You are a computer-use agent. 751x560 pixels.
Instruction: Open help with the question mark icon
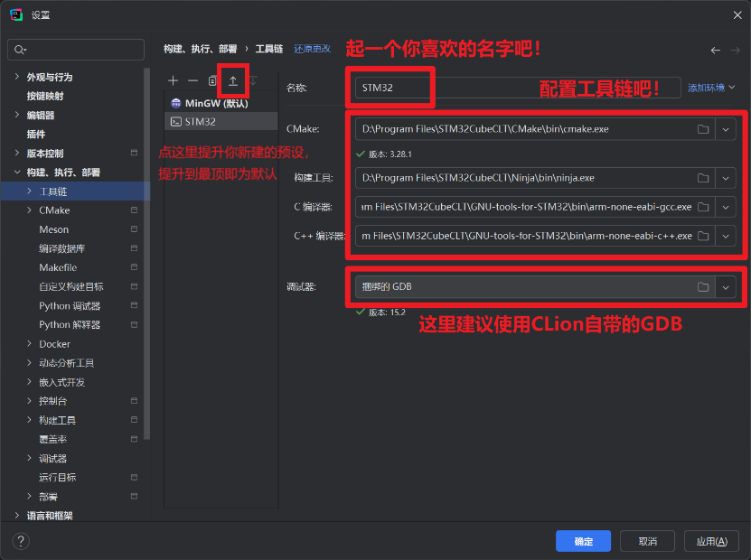coord(20,540)
